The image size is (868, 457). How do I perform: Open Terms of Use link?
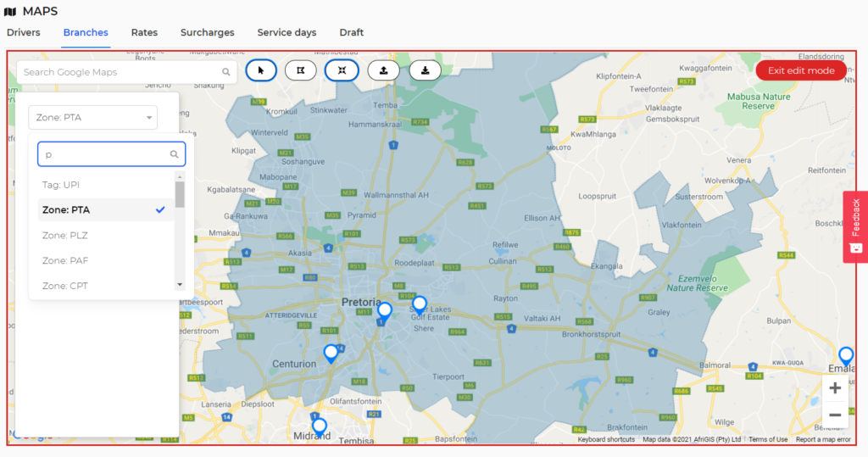point(768,439)
